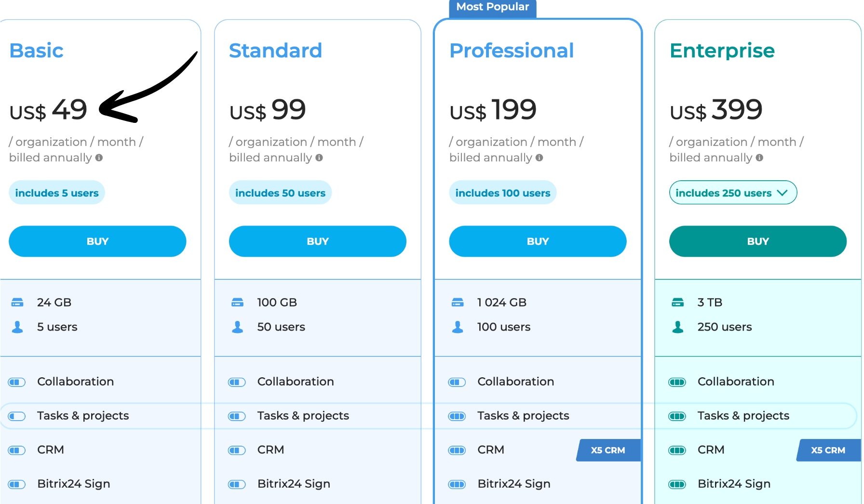
Task: Click the info icon under Professional price
Action: point(539,158)
